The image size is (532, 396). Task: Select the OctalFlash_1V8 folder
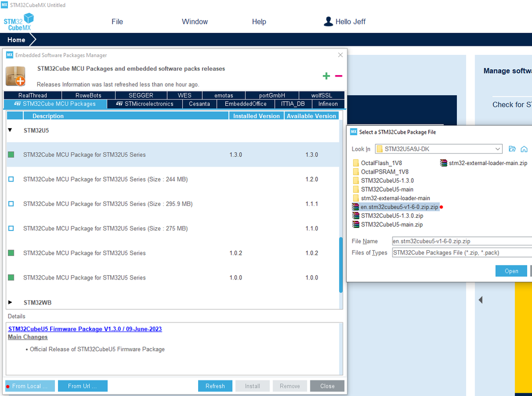pos(377,163)
